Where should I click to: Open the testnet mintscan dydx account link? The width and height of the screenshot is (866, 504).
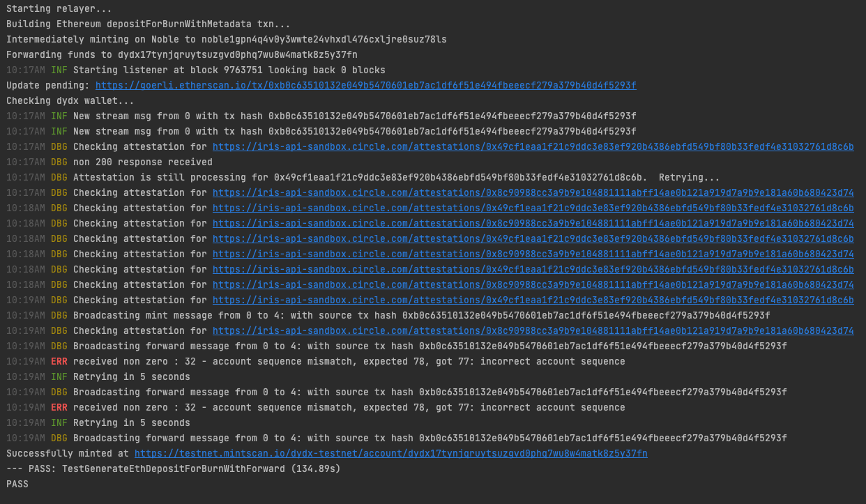[x=390, y=454]
